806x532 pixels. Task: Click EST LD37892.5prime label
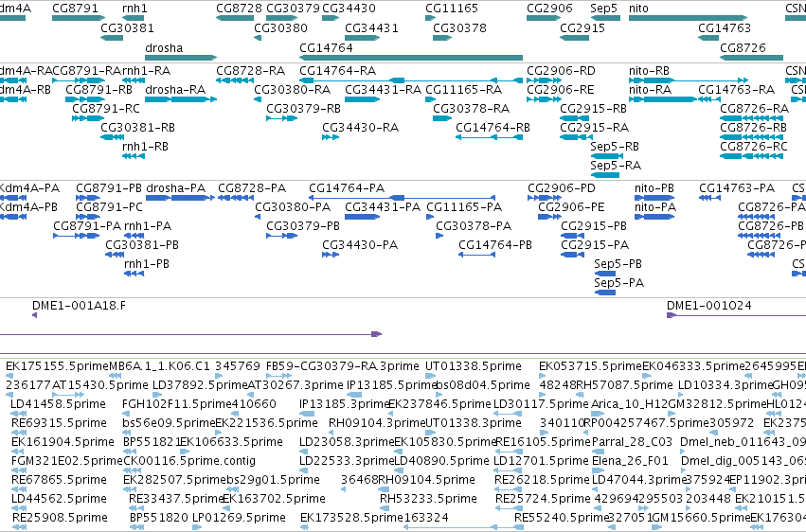tap(200, 385)
